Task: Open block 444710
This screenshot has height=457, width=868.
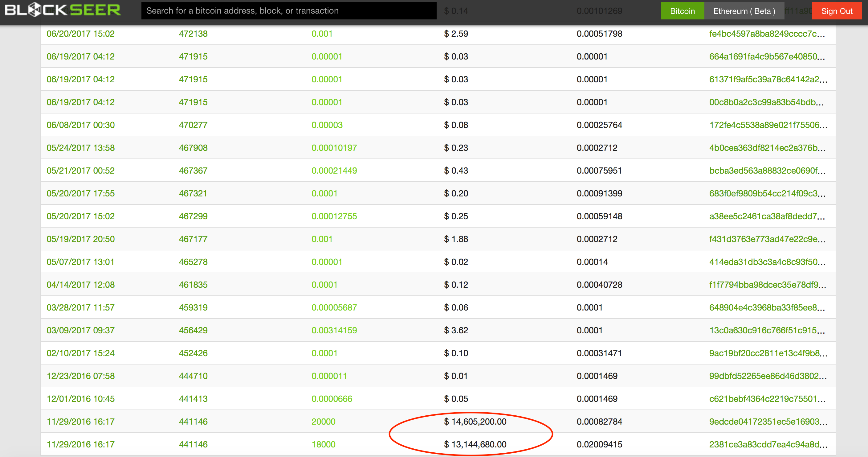Action: 193,376
